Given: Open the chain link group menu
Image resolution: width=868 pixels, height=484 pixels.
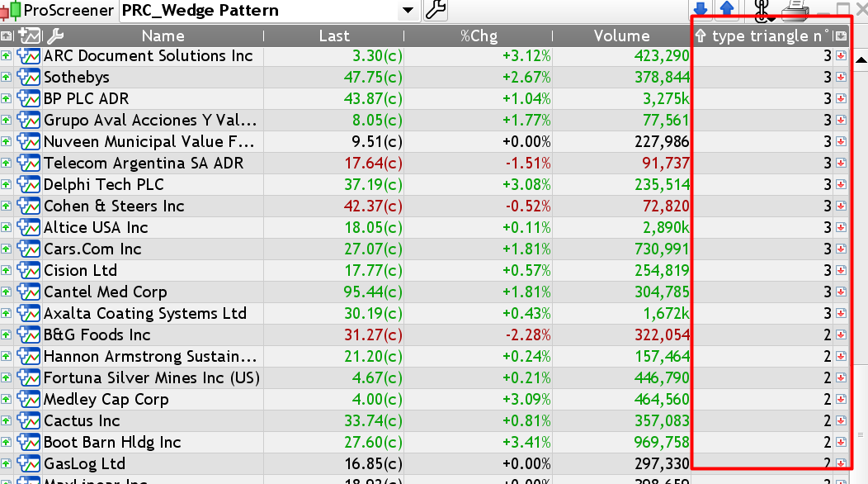Looking at the screenshot, I should [x=764, y=9].
